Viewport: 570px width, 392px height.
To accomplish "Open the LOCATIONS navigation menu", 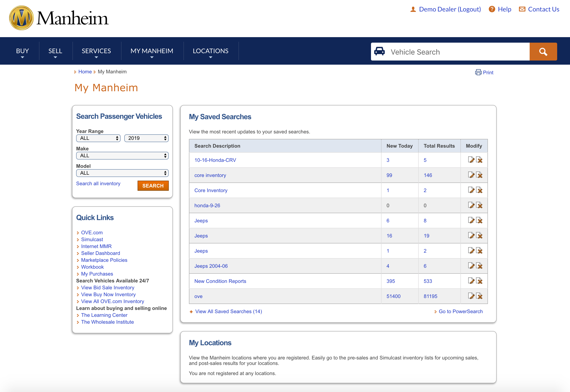I will click(210, 51).
